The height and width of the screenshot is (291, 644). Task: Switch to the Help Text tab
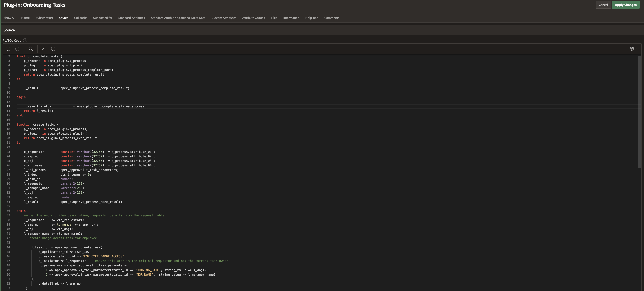(312, 18)
